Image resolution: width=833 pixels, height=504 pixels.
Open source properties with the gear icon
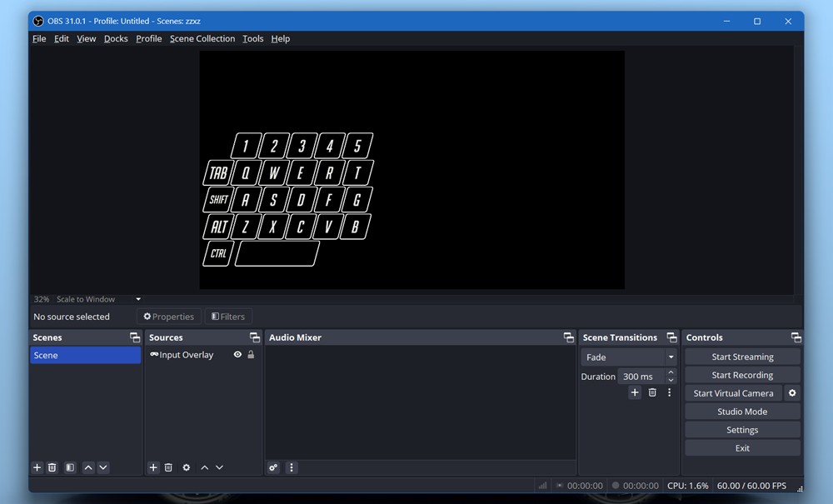(x=186, y=467)
